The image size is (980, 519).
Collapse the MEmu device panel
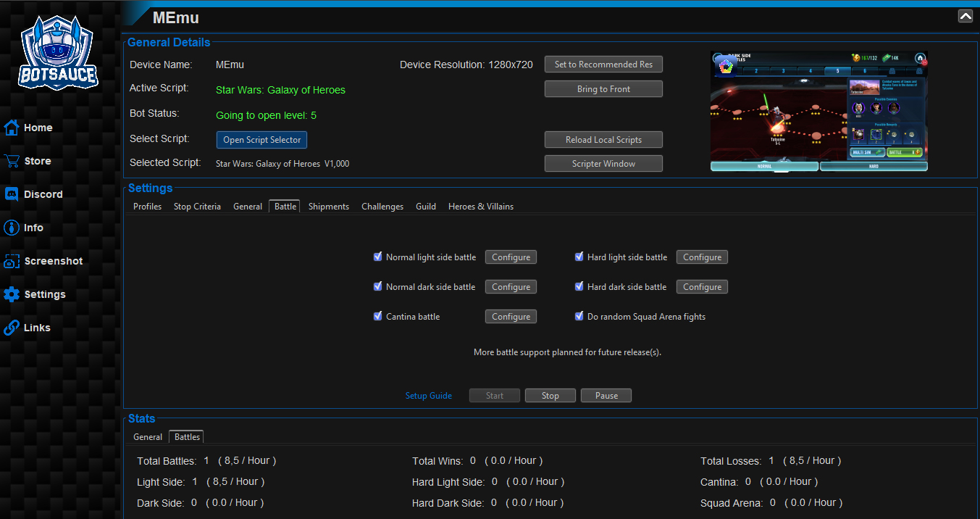point(965,16)
